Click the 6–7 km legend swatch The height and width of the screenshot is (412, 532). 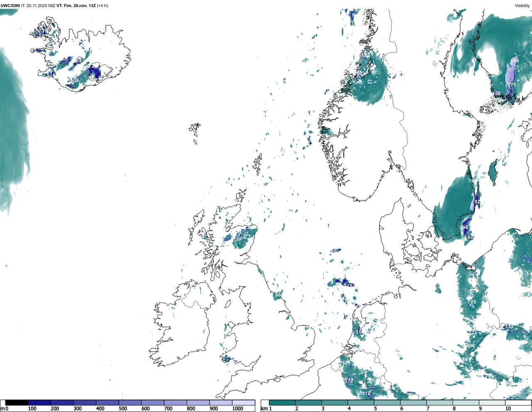click(x=414, y=402)
